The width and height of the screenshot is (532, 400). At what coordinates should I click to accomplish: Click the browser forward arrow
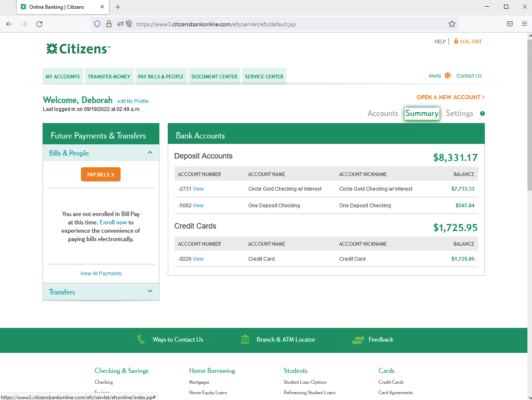[x=24, y=24]
